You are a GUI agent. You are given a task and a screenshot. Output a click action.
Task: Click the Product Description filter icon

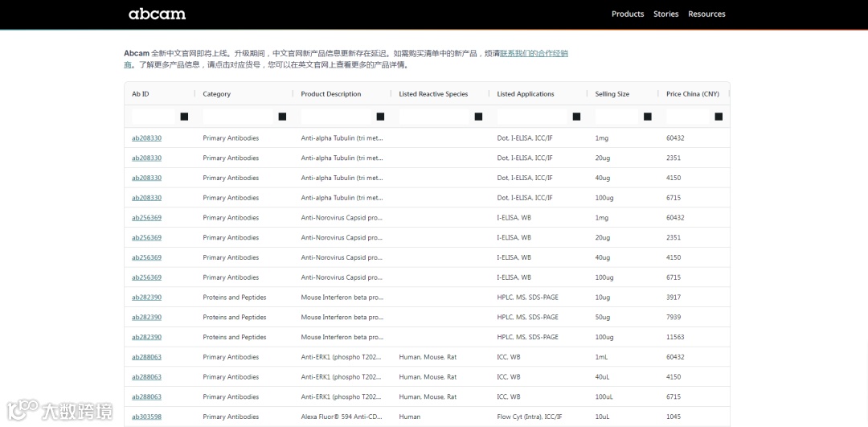tap(380, 117)
